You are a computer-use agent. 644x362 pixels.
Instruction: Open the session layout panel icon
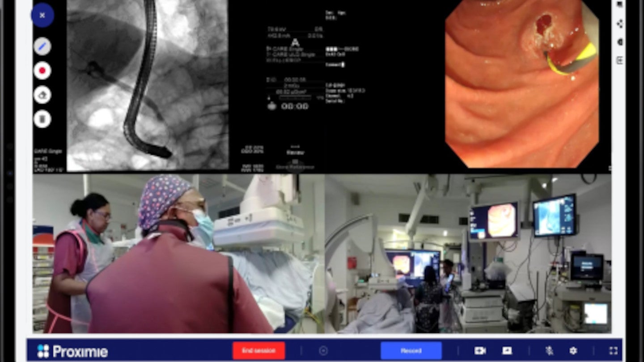pos(619,59)
